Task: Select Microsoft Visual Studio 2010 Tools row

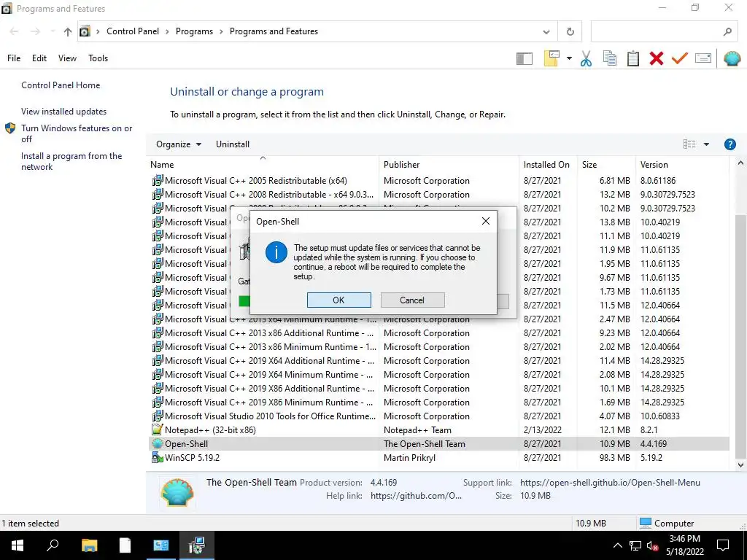Action: click(x=438, y=416)
